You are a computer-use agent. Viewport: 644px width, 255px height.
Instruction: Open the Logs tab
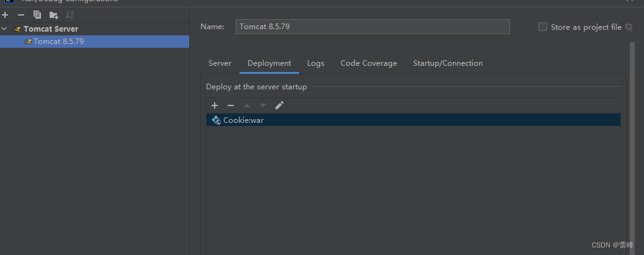point(315,63)
